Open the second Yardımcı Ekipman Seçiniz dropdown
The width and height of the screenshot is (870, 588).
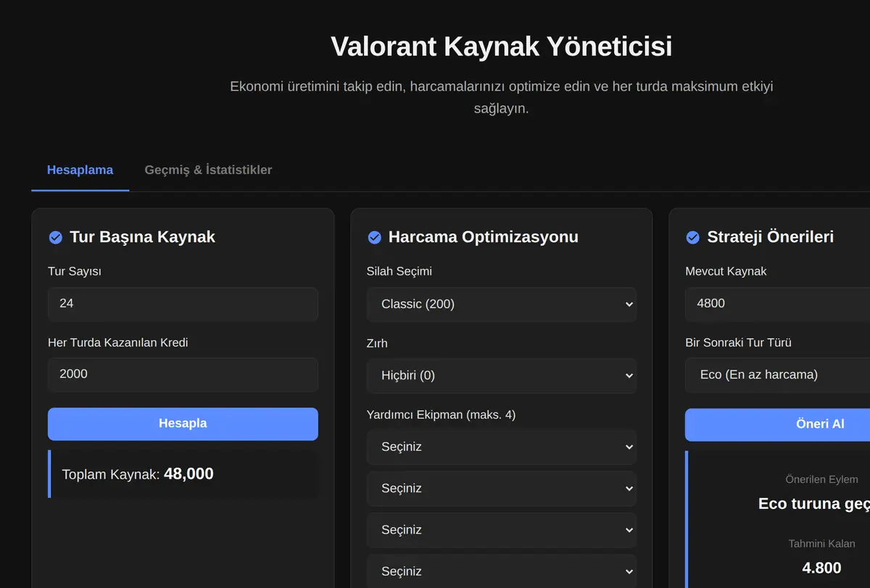point(502,489)
